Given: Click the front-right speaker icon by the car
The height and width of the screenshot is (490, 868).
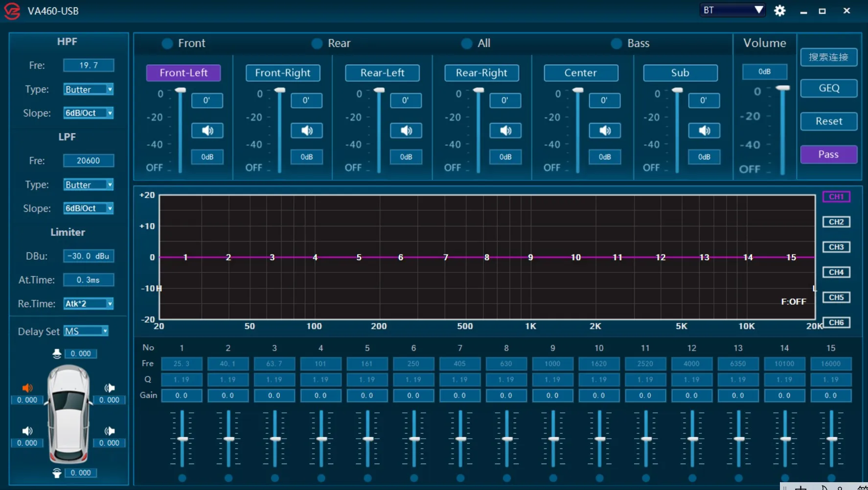Looking at the screenshot, I should [x=110, y=388].
